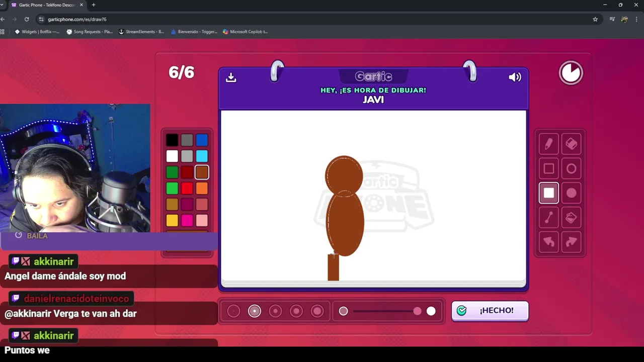Screen dimensions: 644x362
Task: Select the second brush size
Action: tap(255, 311)
